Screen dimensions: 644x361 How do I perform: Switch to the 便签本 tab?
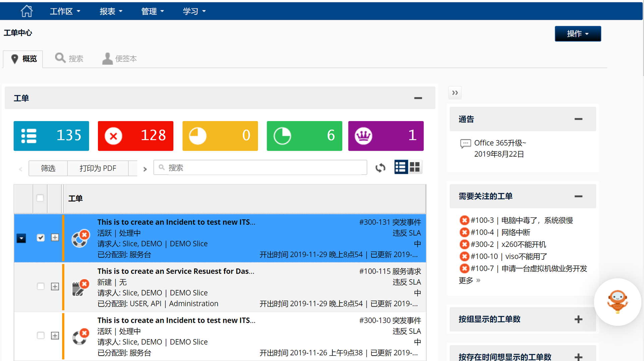pyautogui.click(x=120, y=59)
